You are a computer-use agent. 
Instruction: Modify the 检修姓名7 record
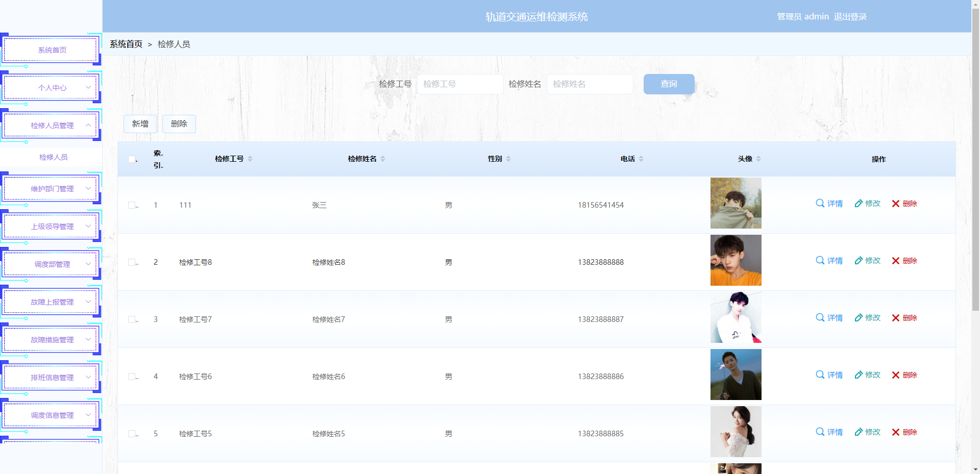(868, 318)
